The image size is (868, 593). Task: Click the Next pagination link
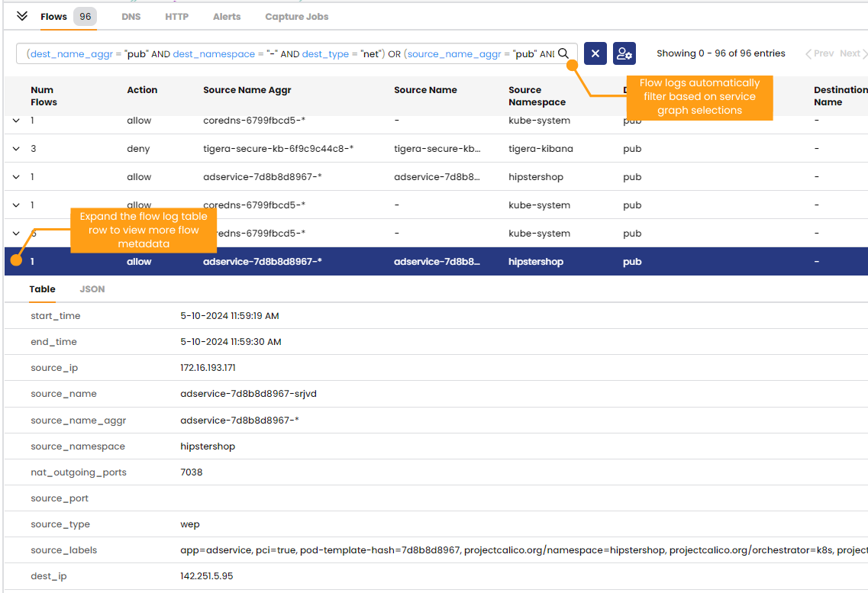[x=850, y=53]
